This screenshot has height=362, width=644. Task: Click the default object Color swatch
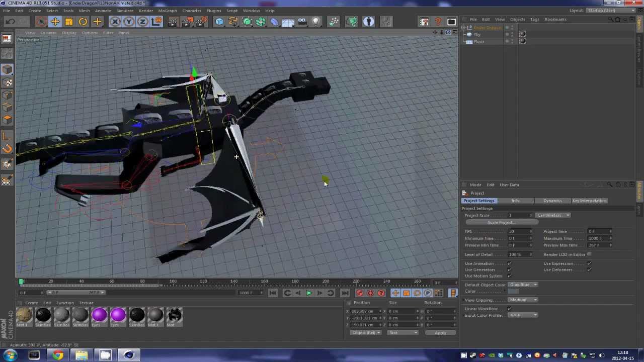pyautogui.click(x=513, y=291)
